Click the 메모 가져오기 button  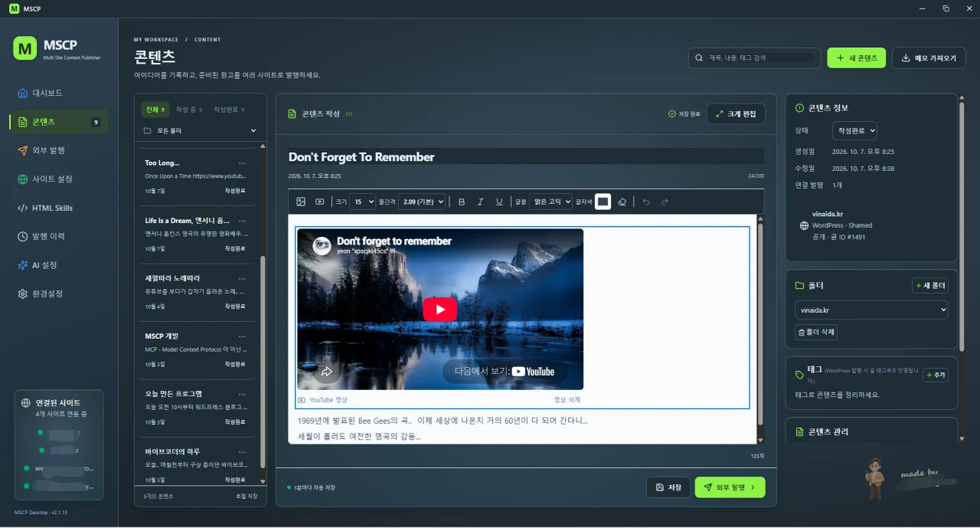929,57
